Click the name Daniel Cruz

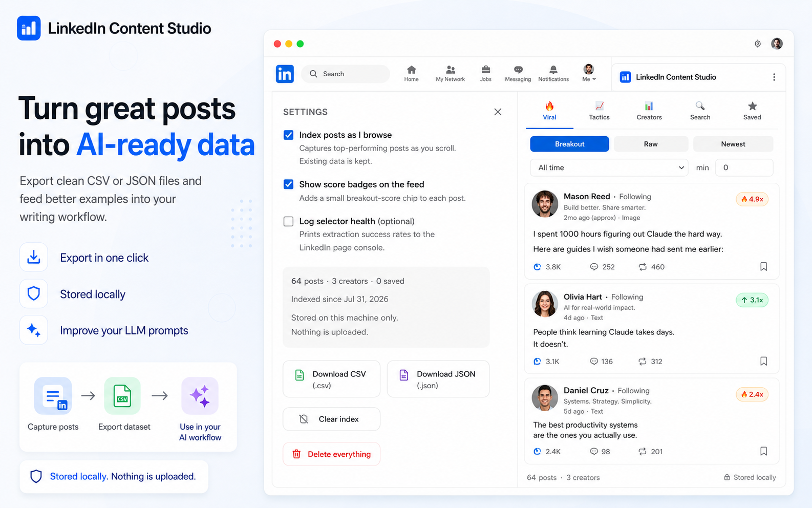586,390
